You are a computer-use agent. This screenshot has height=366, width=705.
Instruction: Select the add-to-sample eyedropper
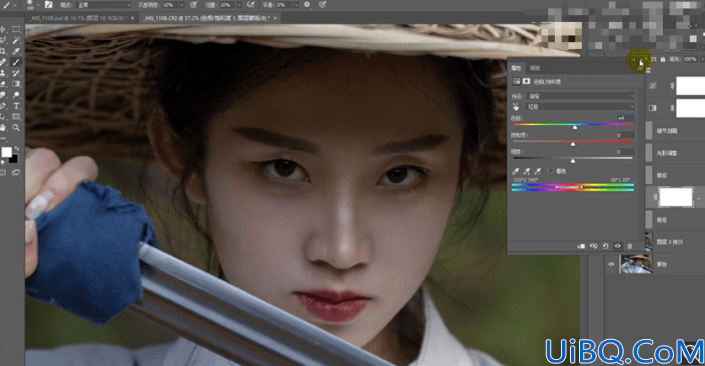[527, 171]
